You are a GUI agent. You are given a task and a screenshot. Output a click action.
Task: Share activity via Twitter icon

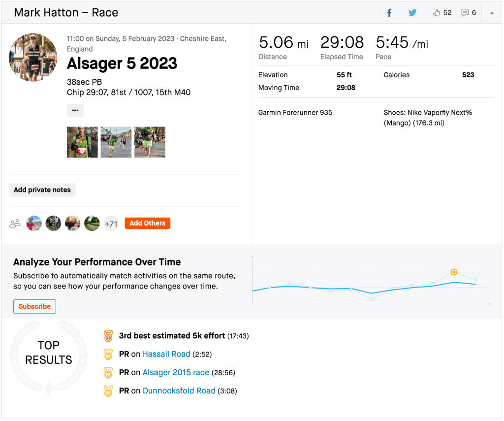click(412, 13)
